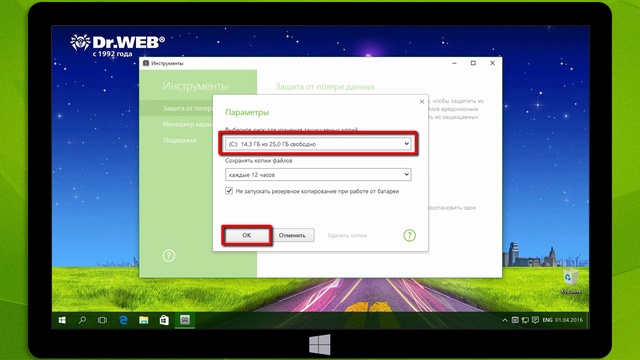The height and width of the screenshot is (360, 640).
Task: Open the Action Center notifications icon
Action: 535,320
